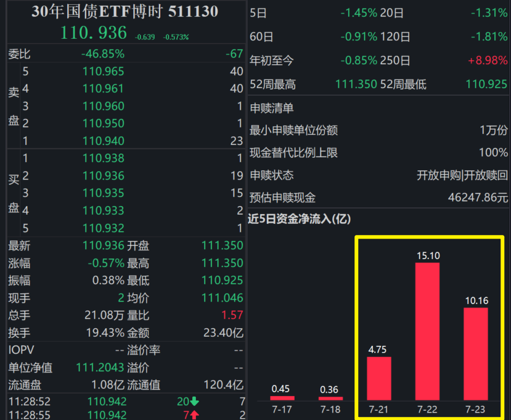Image resolution: width=511 pixels, height=420 pixels.
Task: Click the trade tick row at 11:28:55
Action: [x=126, y=415]
